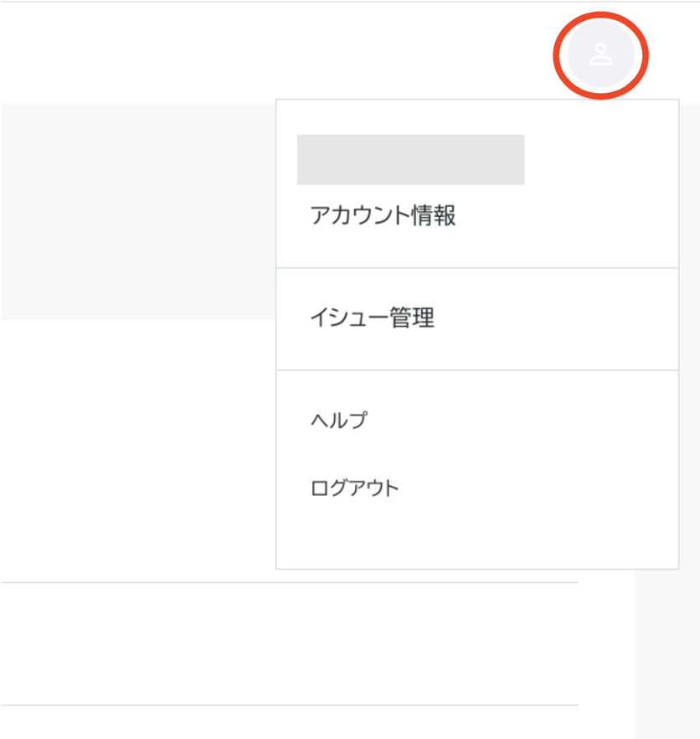Click ログアウト to sign out
The height and width of the screenshot is (739, 700).
(354, 488)
